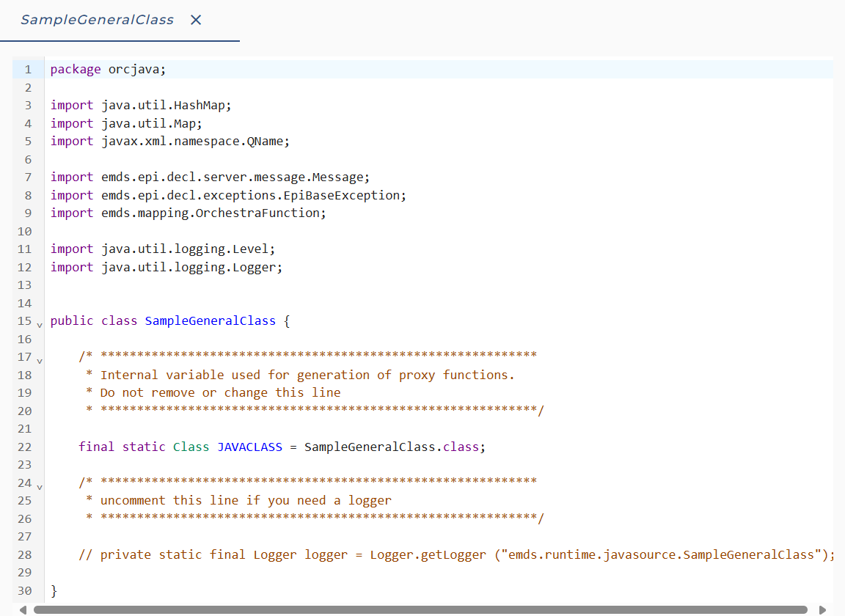
Task: Click the import emds.mapping.OrchestraFunction line
Action: (x=189, y=213)
